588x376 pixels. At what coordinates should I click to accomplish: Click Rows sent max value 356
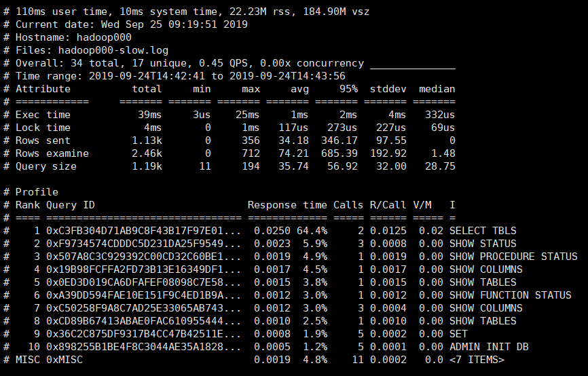[251, 140]
